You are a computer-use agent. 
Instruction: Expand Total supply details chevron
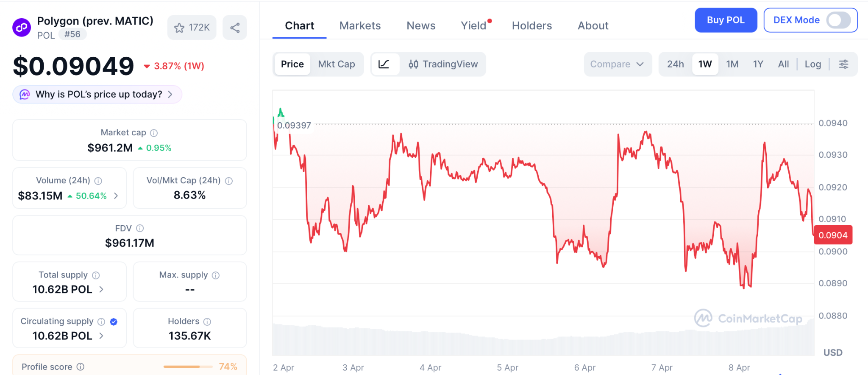tap(101, 289)
